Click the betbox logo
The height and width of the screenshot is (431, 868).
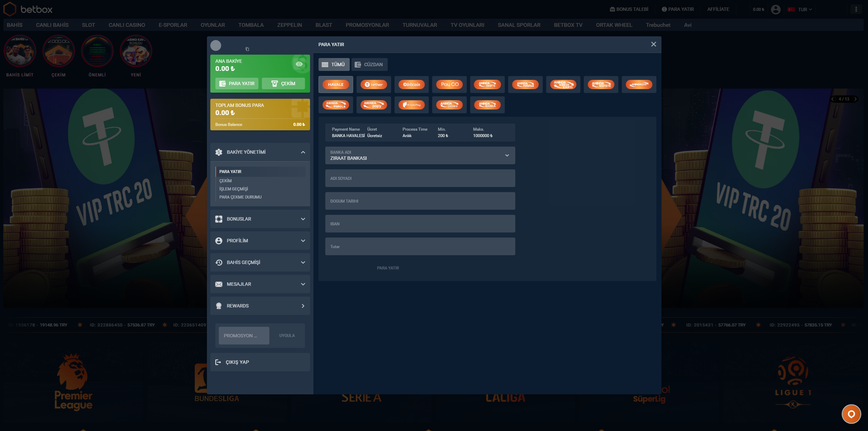tap(28, 9)
